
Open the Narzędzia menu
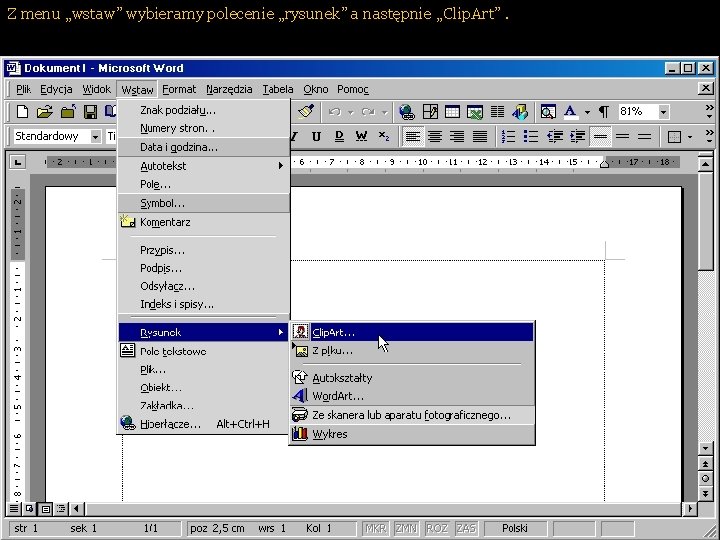click(x=229, y=89)
